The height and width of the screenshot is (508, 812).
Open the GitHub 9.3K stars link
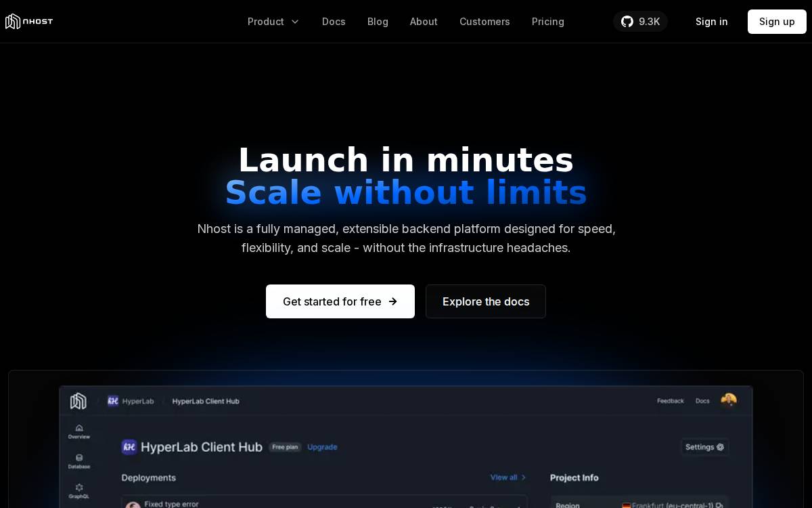[640, 22]
